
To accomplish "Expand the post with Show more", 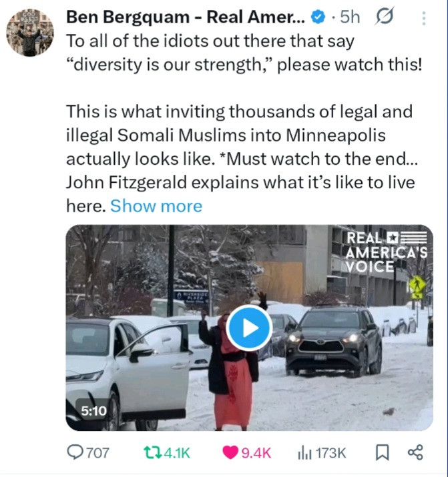I will (156, 206).
